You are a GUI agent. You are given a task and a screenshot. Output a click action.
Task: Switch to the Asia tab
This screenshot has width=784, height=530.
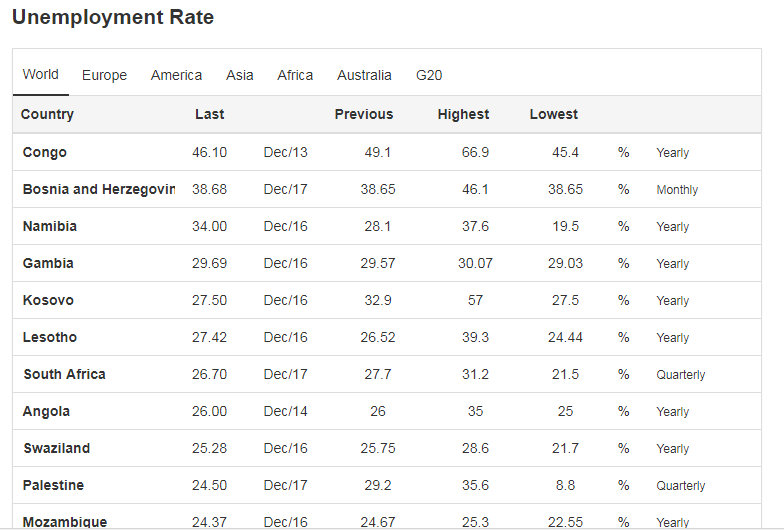click(240, 75)
